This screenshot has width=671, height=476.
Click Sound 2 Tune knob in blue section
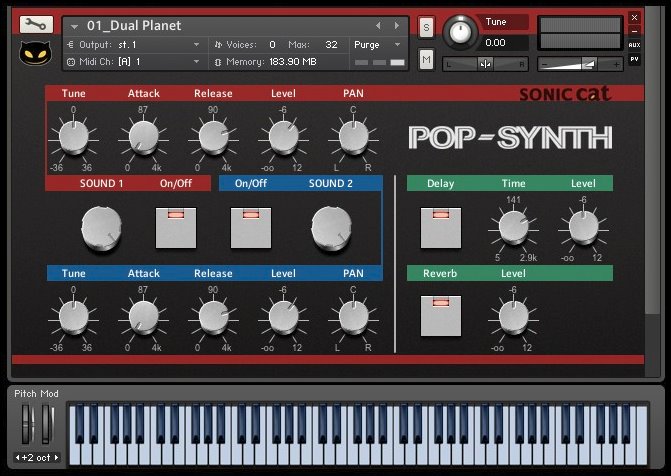(x=74, y=317)
